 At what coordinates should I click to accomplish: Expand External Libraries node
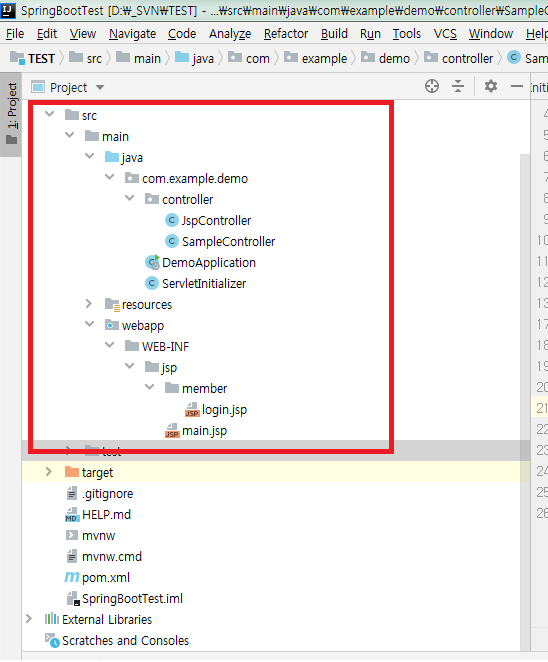(29, 619)
